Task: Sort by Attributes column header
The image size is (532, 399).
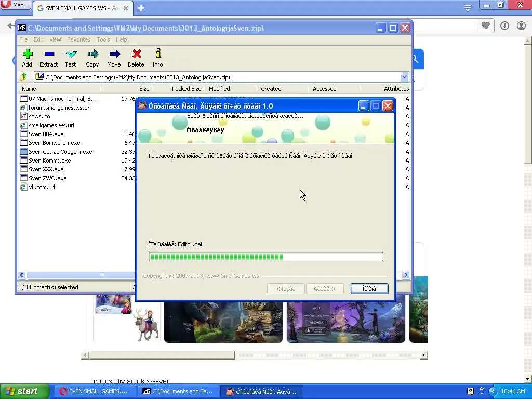Action: 385,89
